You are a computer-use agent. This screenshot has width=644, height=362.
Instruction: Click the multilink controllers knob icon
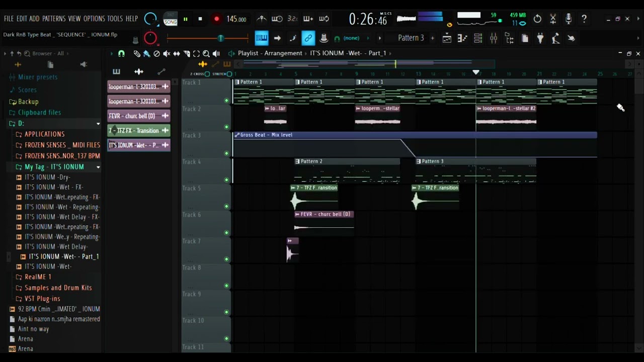pyautogui.click(x=324, y=38)
